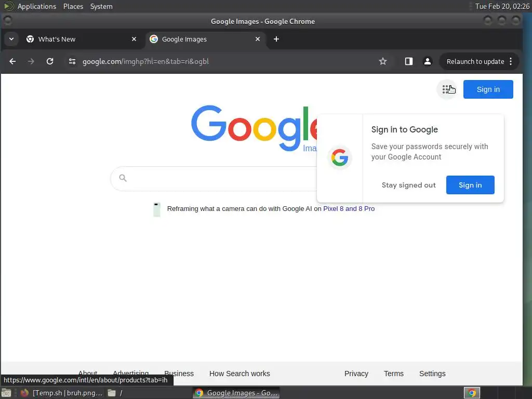Click the Chrome icon in the bottom right tray
The height and width of the screenshot is (399, 532).
tap(472, 393)
